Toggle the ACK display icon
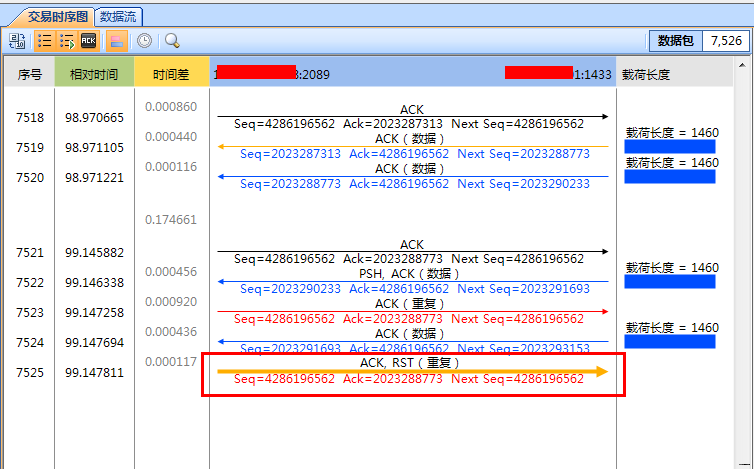The height and width of the screenshot is (469, 754). [89, 41]
